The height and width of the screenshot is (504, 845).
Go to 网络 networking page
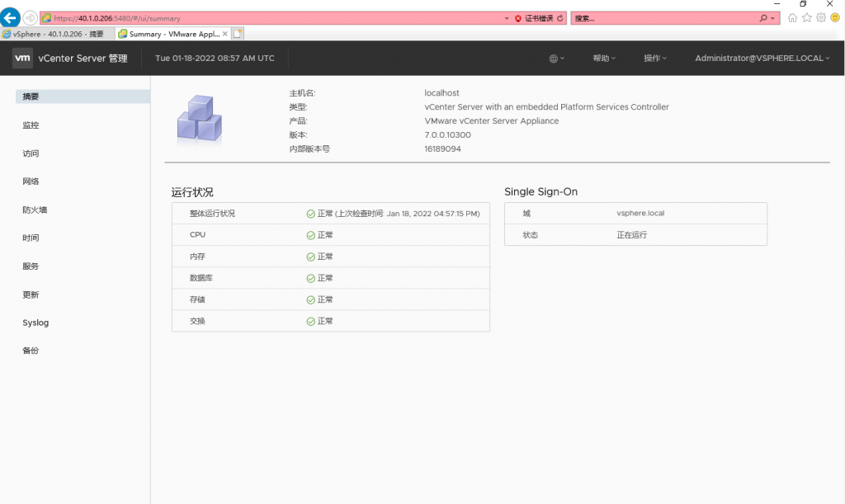click(31, 181)
